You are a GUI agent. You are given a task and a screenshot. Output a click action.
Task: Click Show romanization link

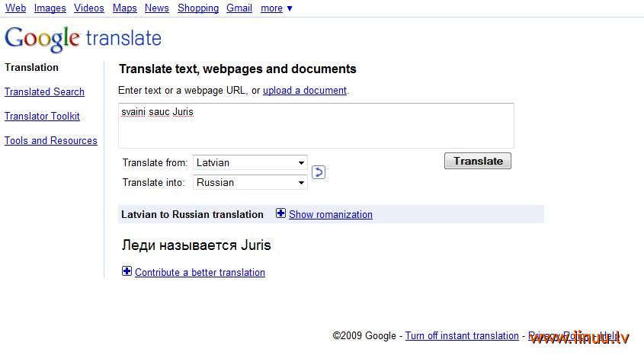coord(331,214)
